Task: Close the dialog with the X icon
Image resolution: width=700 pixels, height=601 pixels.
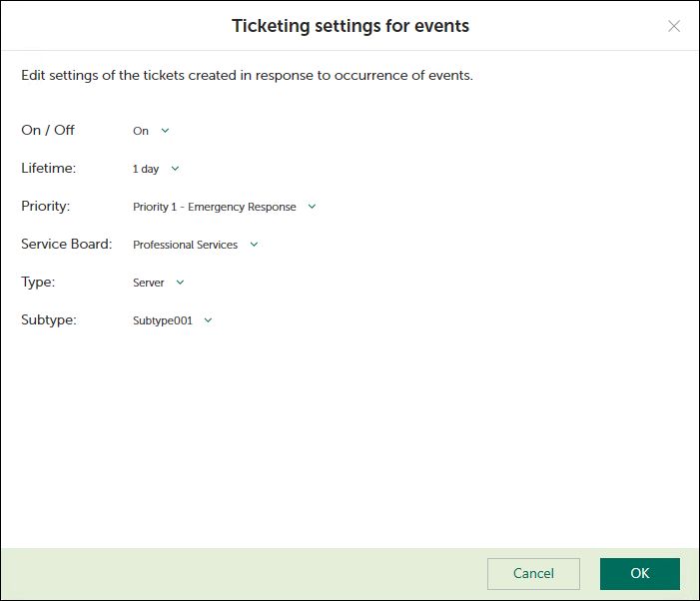Action: 674,26
